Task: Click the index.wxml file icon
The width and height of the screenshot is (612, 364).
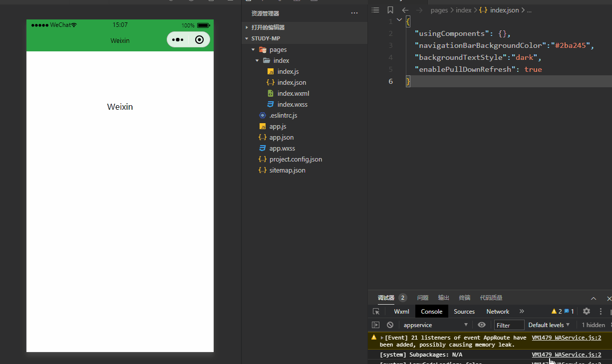Action: coord(271,93)
